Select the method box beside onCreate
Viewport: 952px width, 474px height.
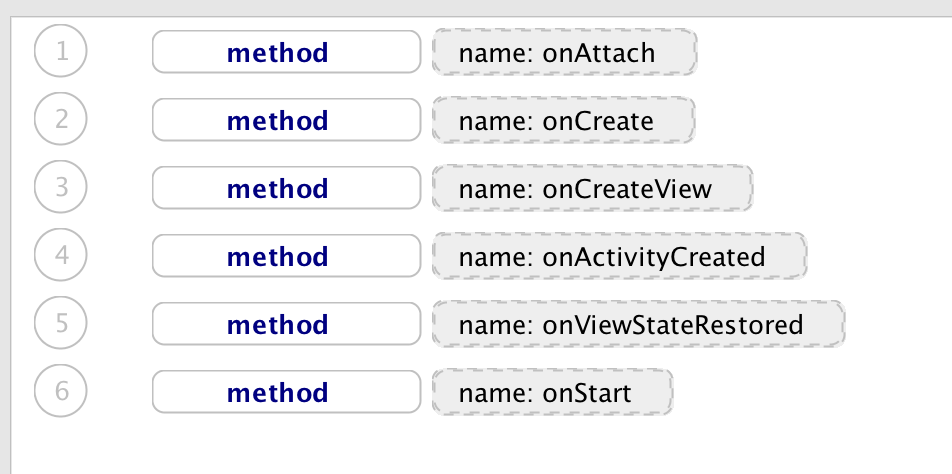(287, 120)
